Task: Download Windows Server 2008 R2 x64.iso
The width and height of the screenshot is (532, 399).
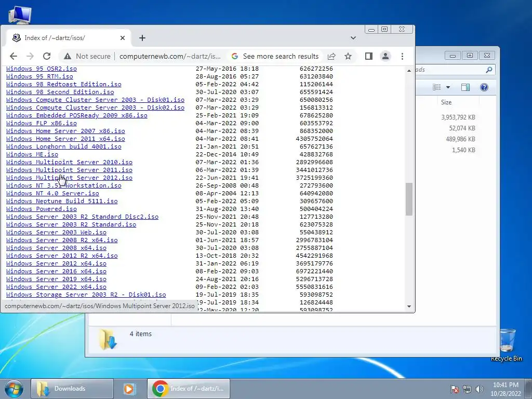Action: pos(62,240)
